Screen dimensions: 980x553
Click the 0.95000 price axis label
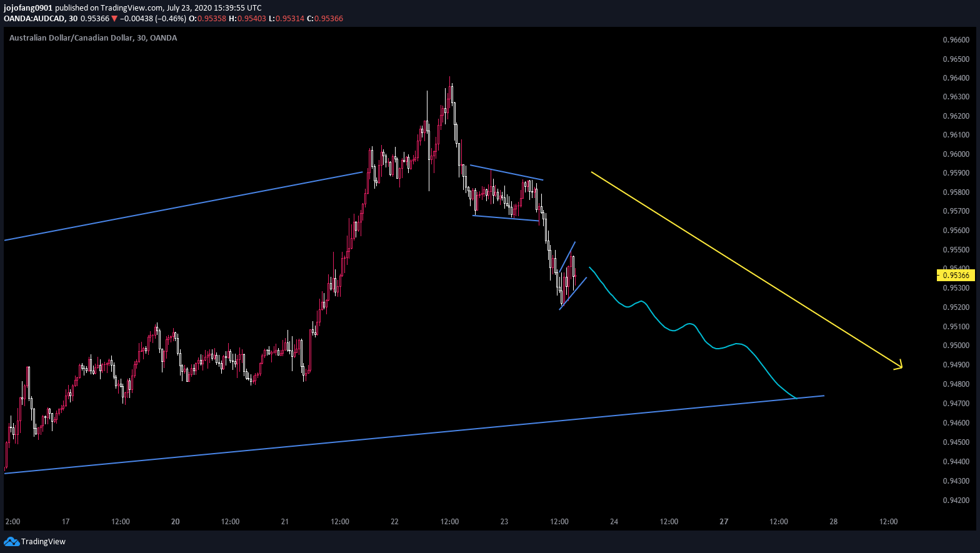coord(956,346)
